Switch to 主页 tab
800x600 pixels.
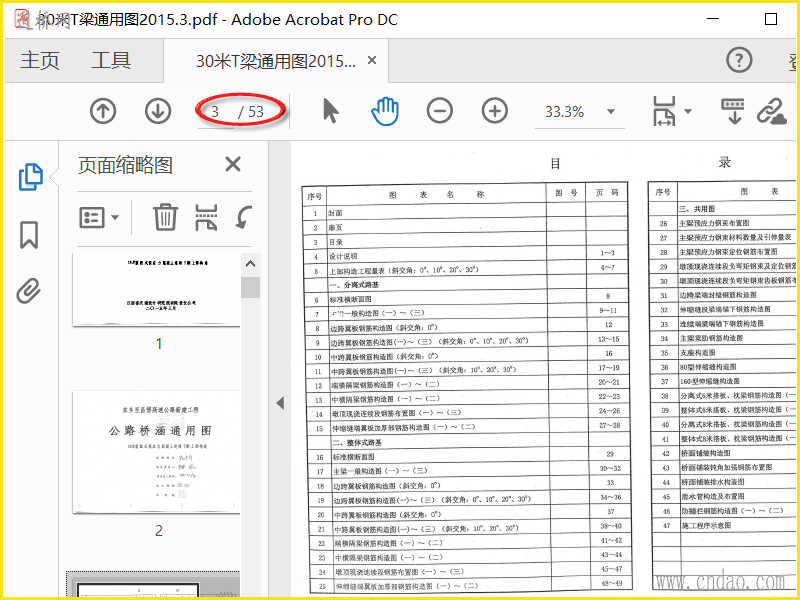coord(40,61)
